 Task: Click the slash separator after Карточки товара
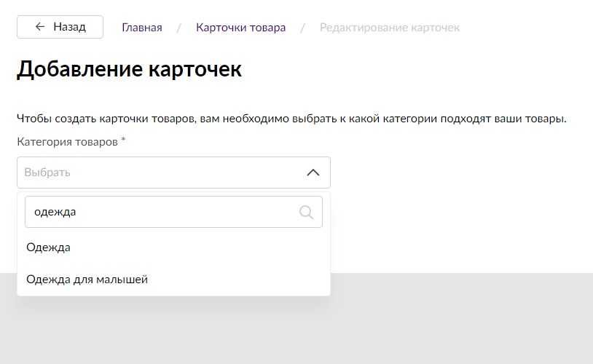[x=302, y=28]
